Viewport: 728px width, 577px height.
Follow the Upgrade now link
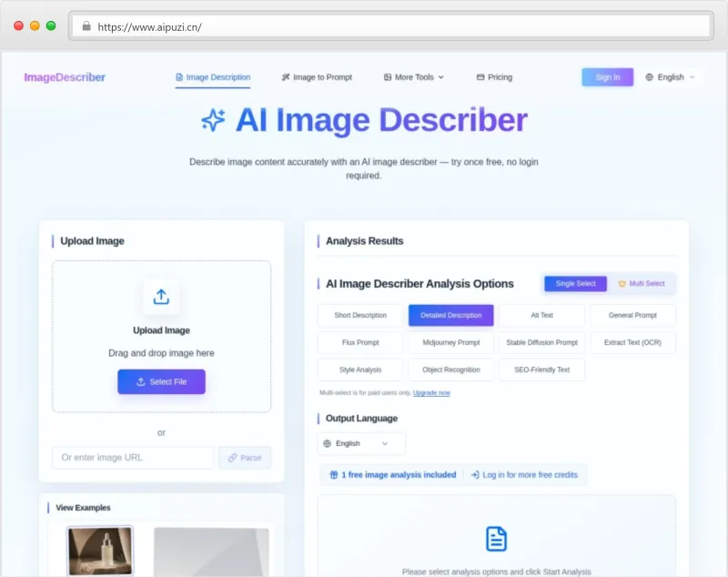pos(431,393)
